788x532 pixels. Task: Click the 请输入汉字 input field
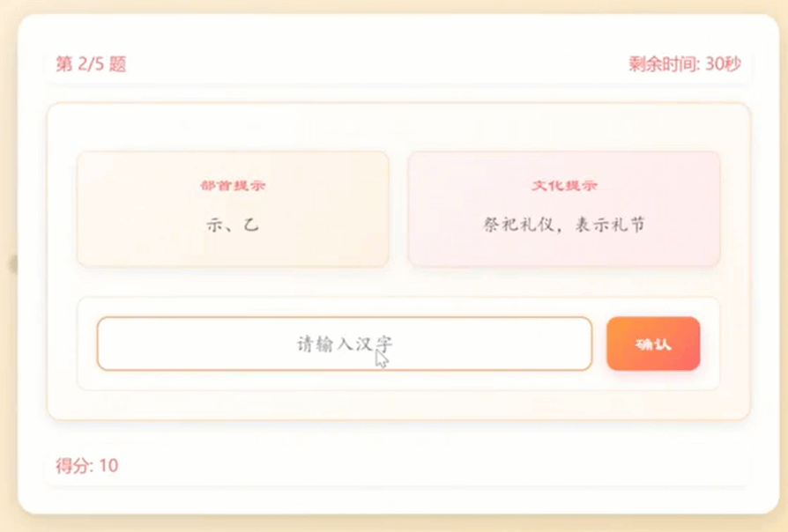pyautogui.click(x=344, y=344)
